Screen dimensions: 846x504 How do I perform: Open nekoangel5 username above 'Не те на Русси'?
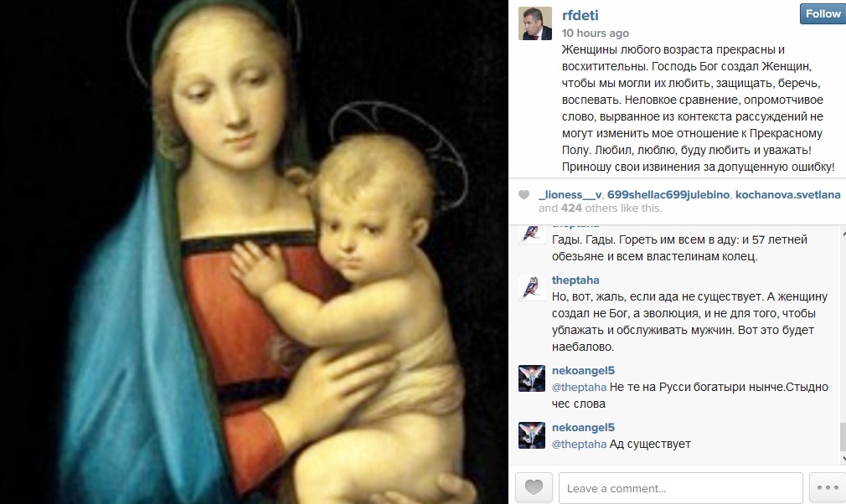click(583, 370)
